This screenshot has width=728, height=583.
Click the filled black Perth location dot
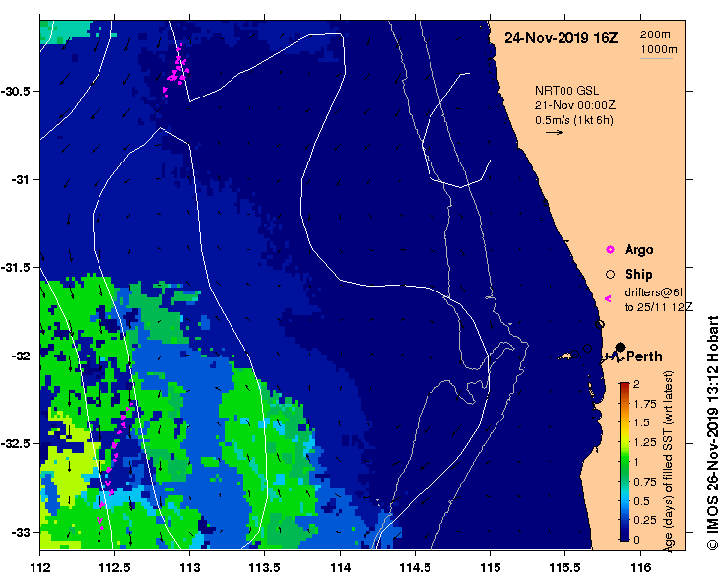(620, 348)
